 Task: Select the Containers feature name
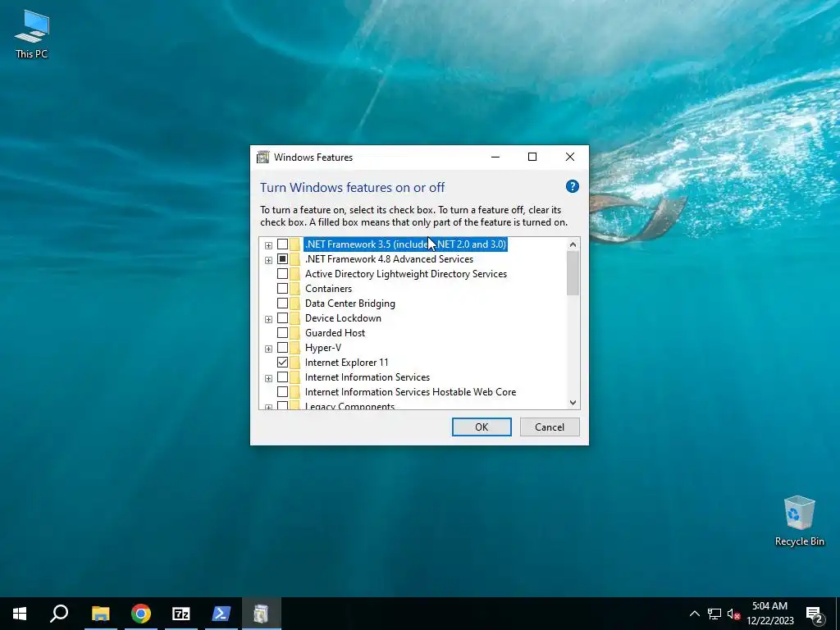pos(328,289)
